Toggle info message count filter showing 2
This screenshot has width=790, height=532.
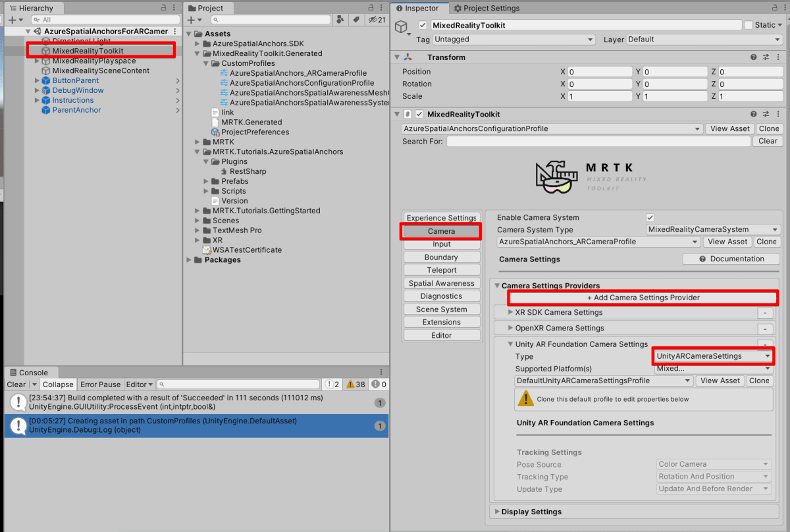(332, 385)
